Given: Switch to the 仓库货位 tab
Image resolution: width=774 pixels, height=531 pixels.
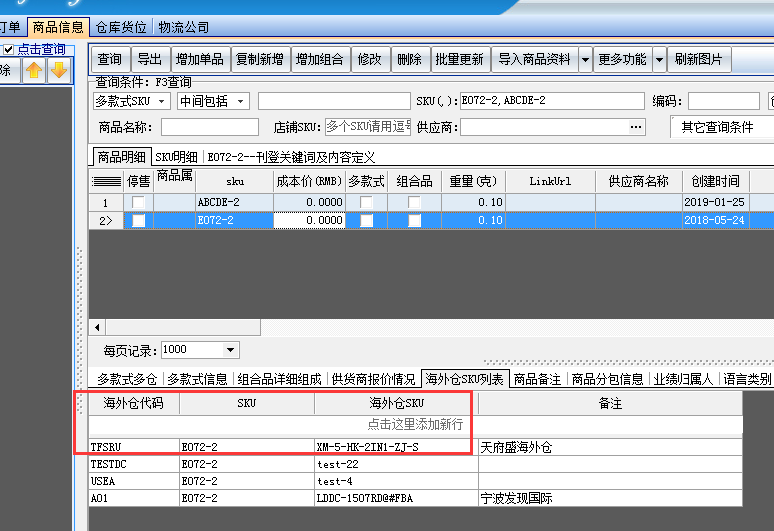Looking at the screenshot, I should coord(121,27).
